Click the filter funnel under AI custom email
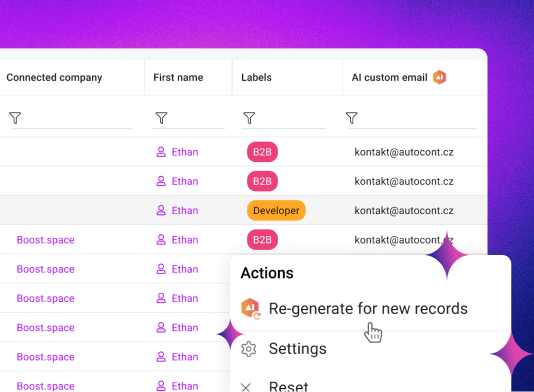The width and height of the screenshot is (534, 392). tap(351, 118)
